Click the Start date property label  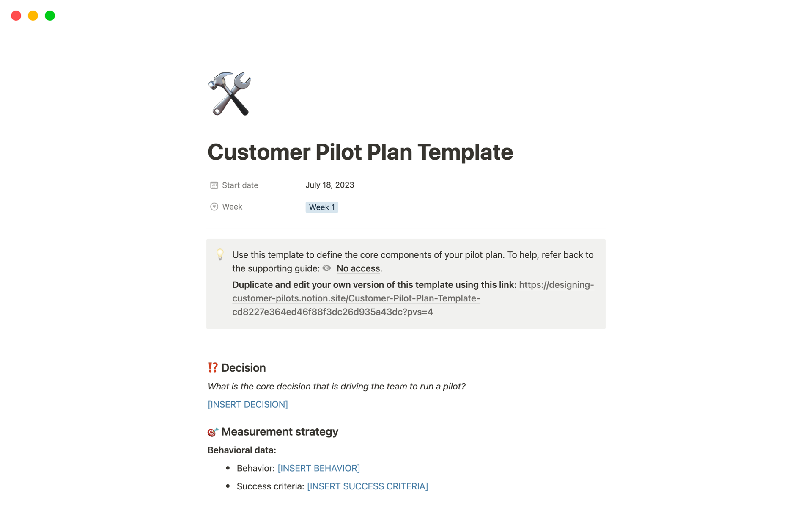point(240,185)
